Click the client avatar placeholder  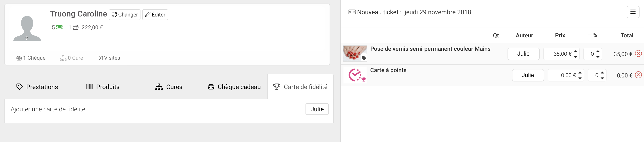[x=27, y=28]
